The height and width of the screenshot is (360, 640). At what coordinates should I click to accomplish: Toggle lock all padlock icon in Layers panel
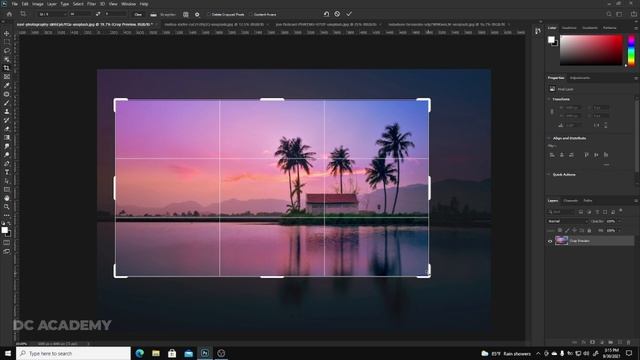point(589,231)
